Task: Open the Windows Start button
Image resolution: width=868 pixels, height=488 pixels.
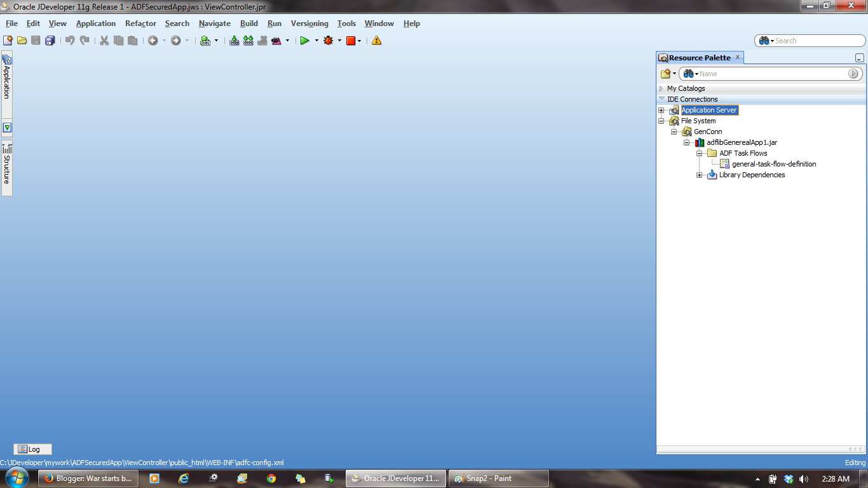Action: (17, 478)
